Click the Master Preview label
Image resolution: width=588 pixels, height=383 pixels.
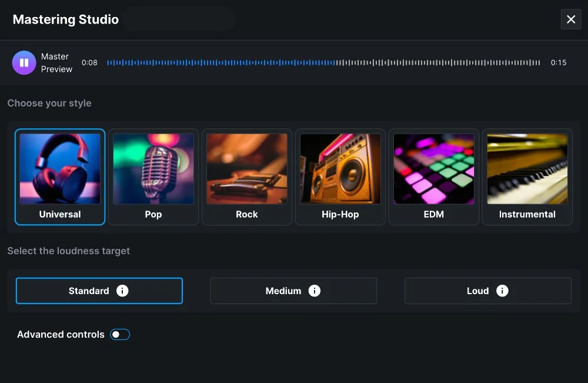[56, 62]
